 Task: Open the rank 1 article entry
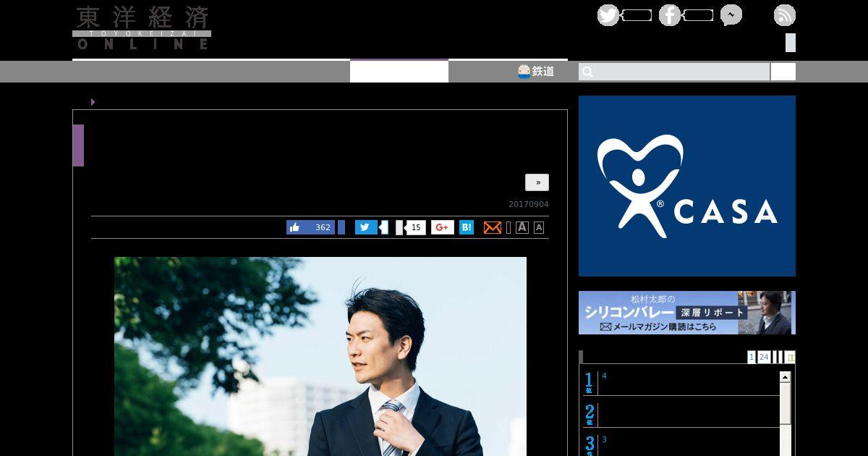click(681, 383)
